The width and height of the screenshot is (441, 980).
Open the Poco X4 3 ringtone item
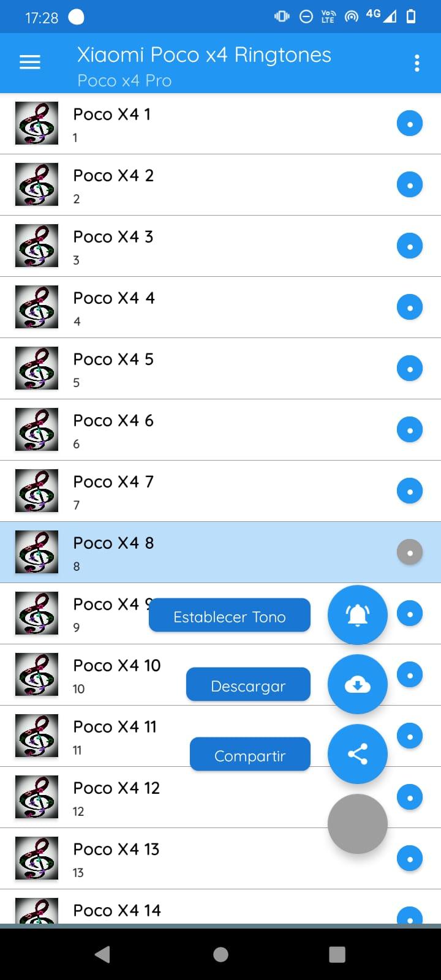point(221,246)
